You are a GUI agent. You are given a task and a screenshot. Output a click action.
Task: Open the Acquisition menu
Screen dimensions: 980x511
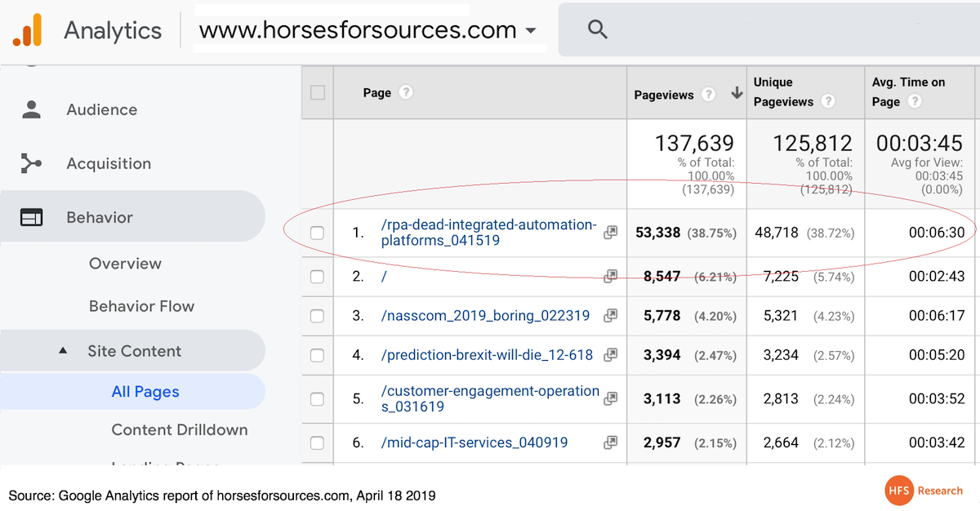pos(109,163)
